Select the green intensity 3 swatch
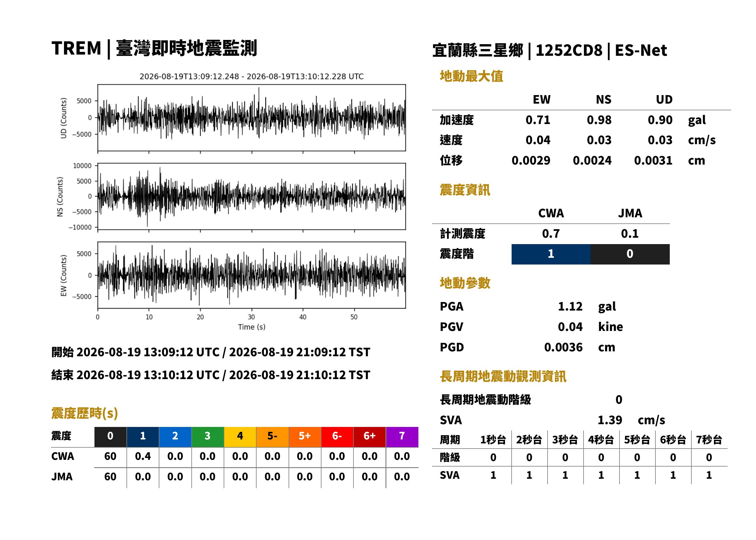The image size is (756, 540). tap(208, 437)
